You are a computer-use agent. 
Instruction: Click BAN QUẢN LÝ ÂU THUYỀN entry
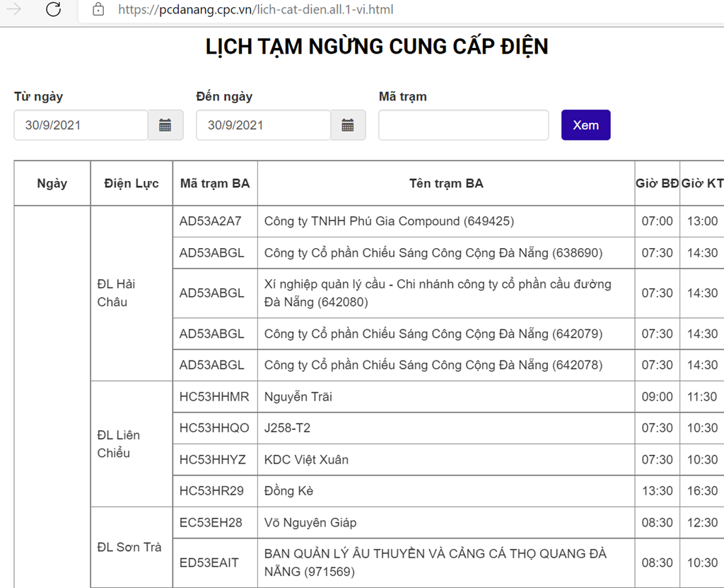click(x=436, y=563)
